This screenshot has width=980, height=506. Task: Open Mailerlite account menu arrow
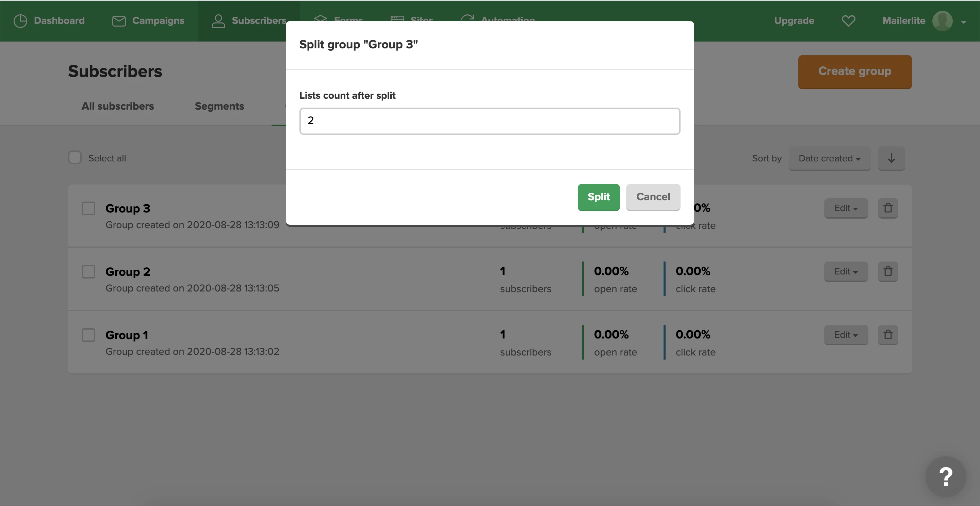point(963,22)
